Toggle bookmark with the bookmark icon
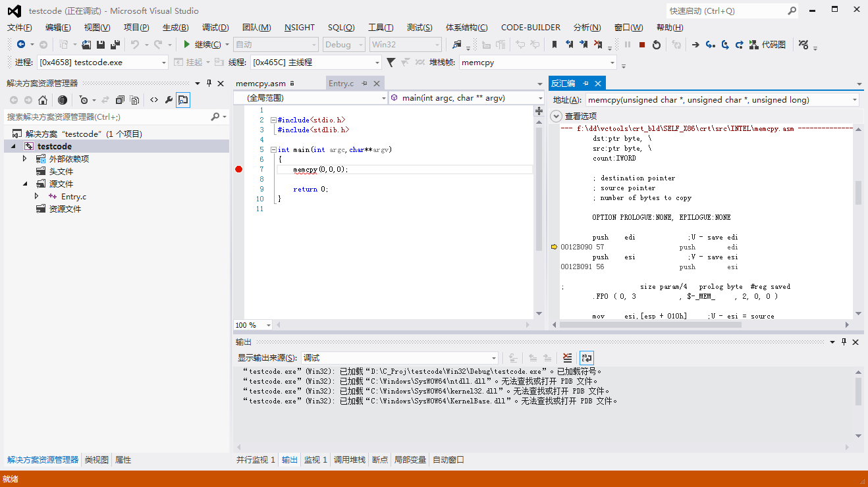This screenshot has width=868, height=487. (x=555, y=44)
